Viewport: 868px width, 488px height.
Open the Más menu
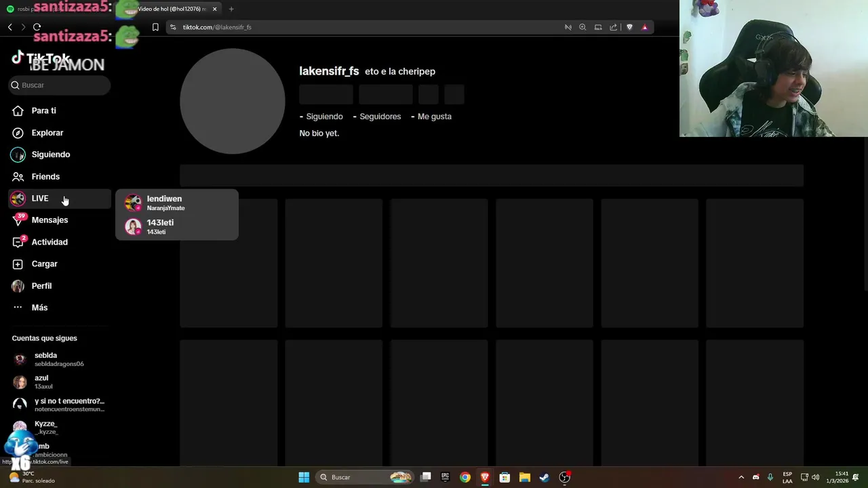pyautogui.click(x=60, y=308)
